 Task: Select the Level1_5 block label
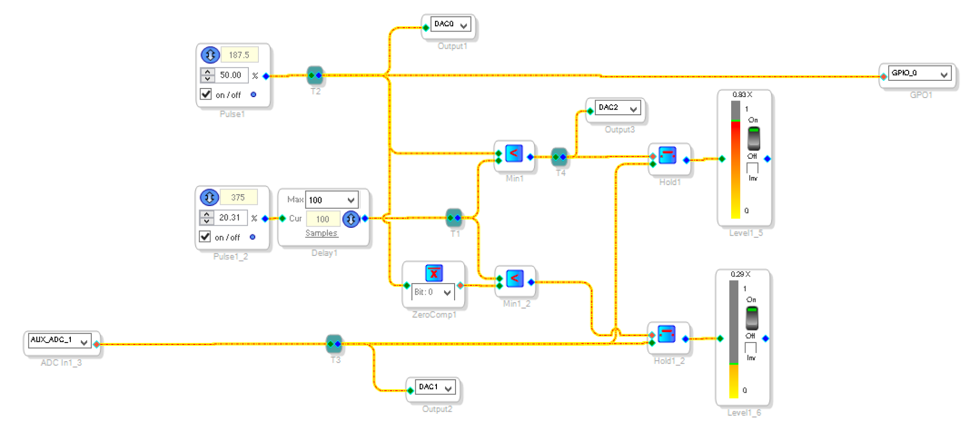[x=746, y=233]
